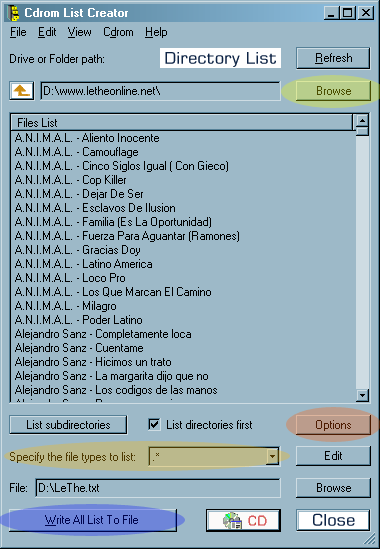This screenshot has height=549, width=380.
Task: Click the Options button
Action: tap(333, 425)
